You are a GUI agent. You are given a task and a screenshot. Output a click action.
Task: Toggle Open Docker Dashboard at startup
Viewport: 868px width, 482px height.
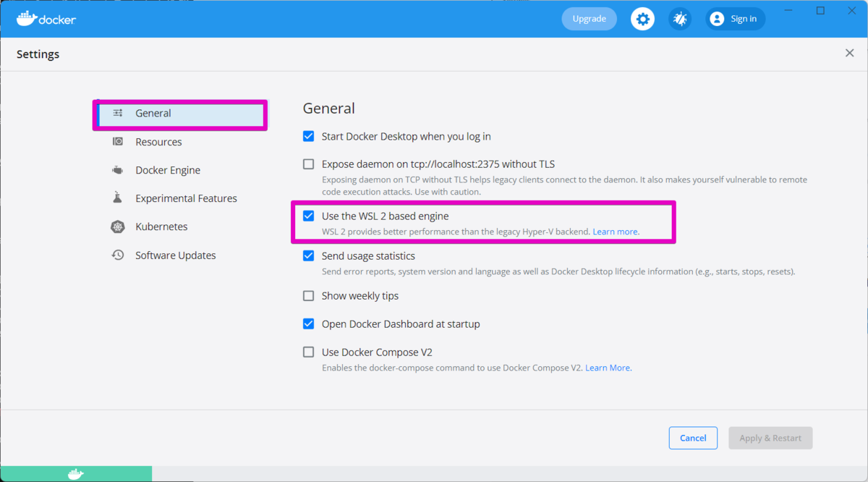[309, 324]
